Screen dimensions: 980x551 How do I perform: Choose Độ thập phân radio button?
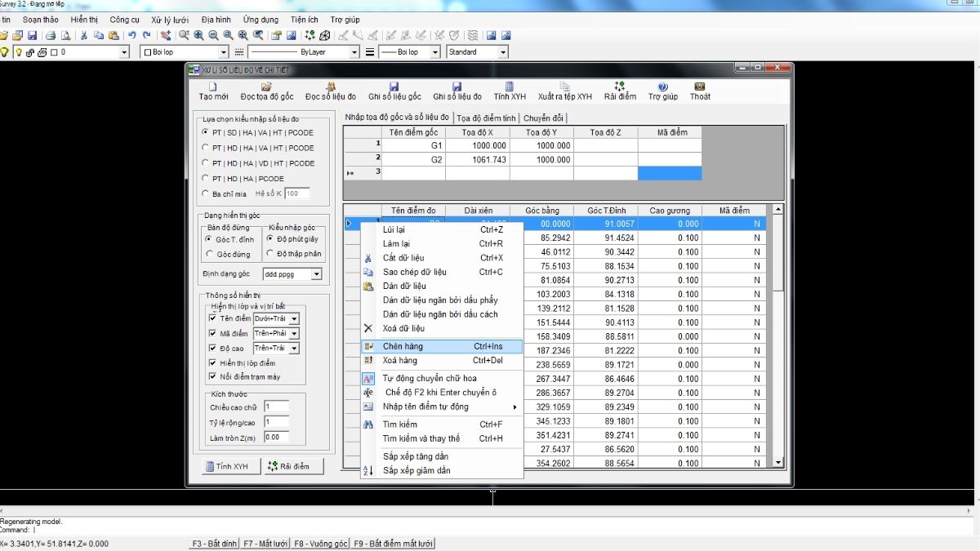click(271, 254)
